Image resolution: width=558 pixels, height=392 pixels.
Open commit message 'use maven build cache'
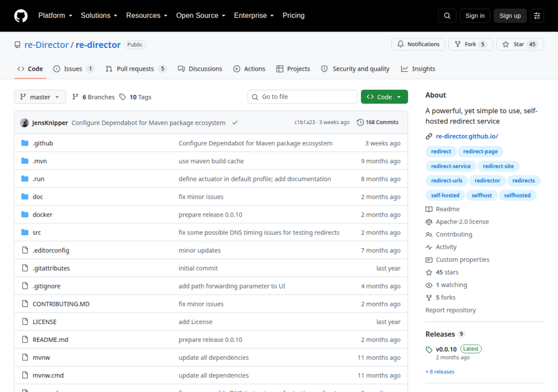pos(211,161)
